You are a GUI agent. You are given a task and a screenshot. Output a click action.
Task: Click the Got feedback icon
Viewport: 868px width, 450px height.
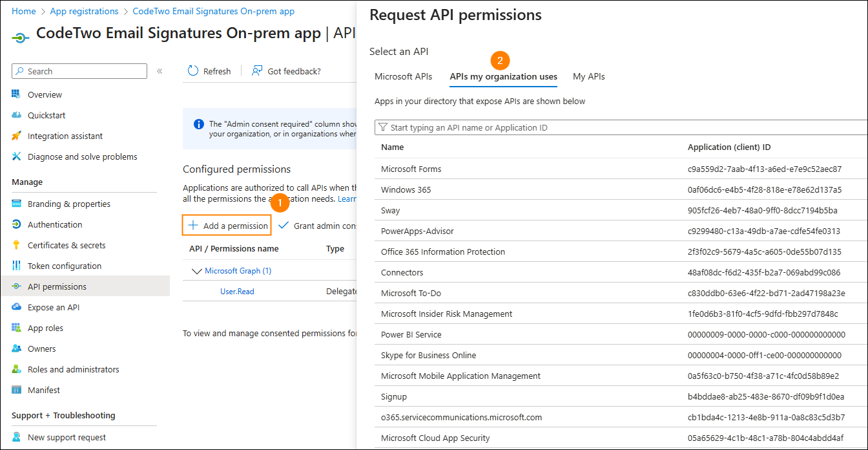pos(257,71)
